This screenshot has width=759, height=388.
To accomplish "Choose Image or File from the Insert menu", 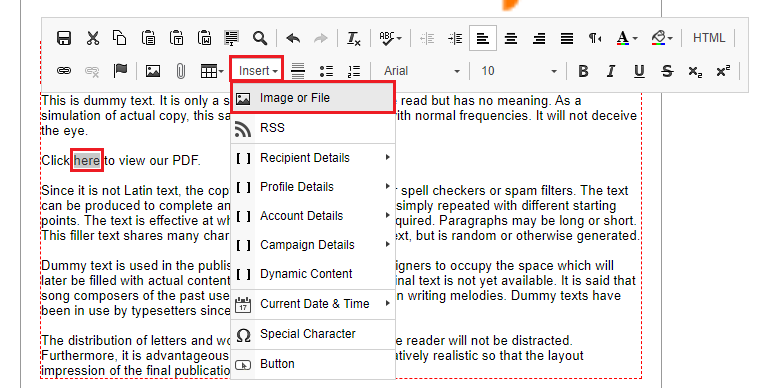I will click(x=313, y=98).
